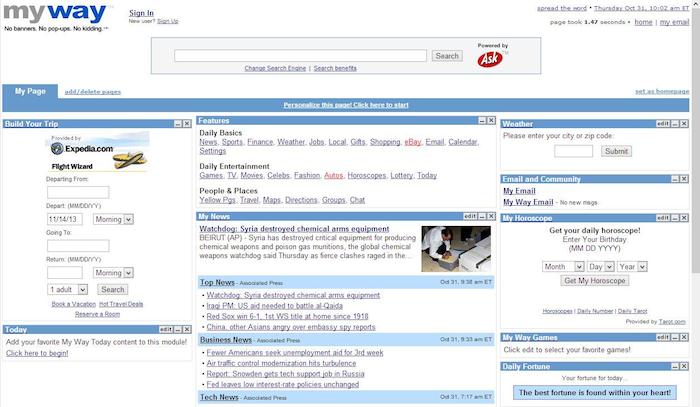This screenshot has height=407, width=700.
Task: Close the My Horoscope module
Action: point(686,217)
